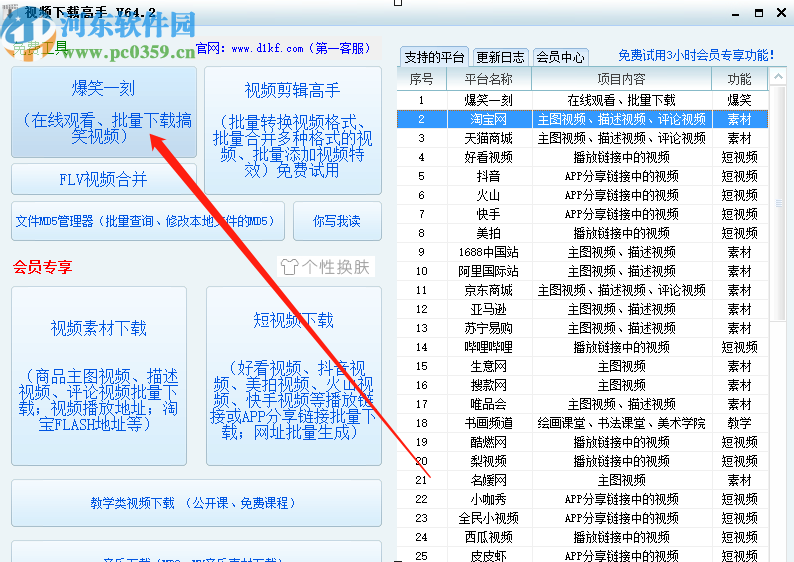Image resolution: width=794 pixels, height=562 pixels.
Task: Select the 爆笑一刻 row in platform list
Action: 582,100
